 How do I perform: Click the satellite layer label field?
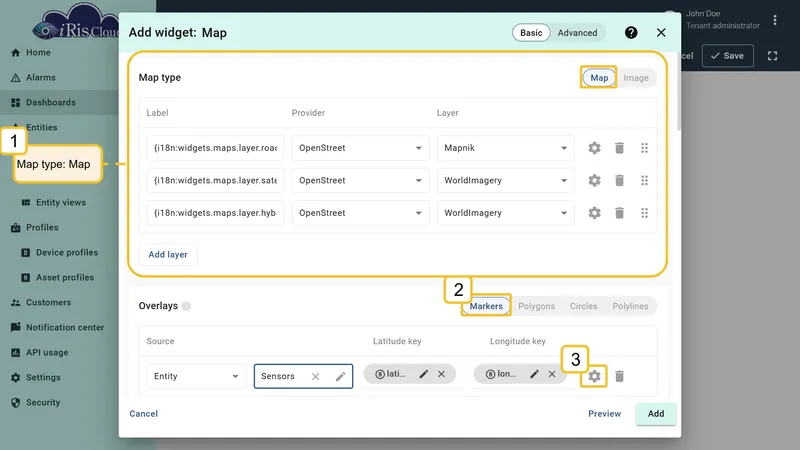(215, 181)
